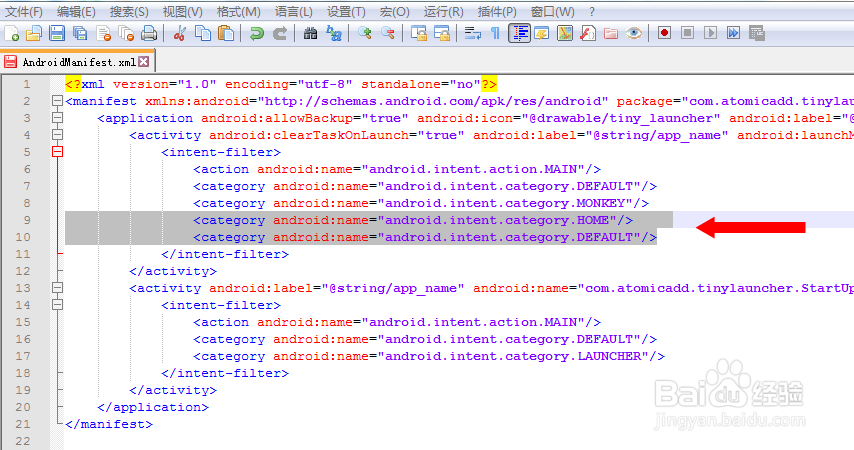
Task: Collapse the intent-filter fold on line 14
Action: [57, 305]
